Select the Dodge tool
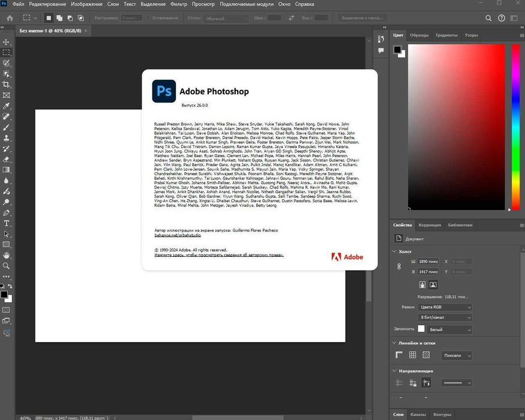 coord(6,202)
